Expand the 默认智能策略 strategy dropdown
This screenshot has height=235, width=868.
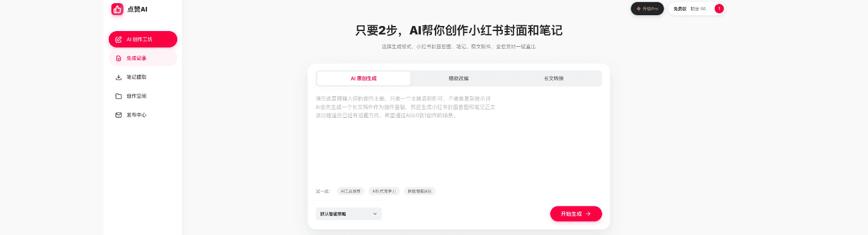349,214
